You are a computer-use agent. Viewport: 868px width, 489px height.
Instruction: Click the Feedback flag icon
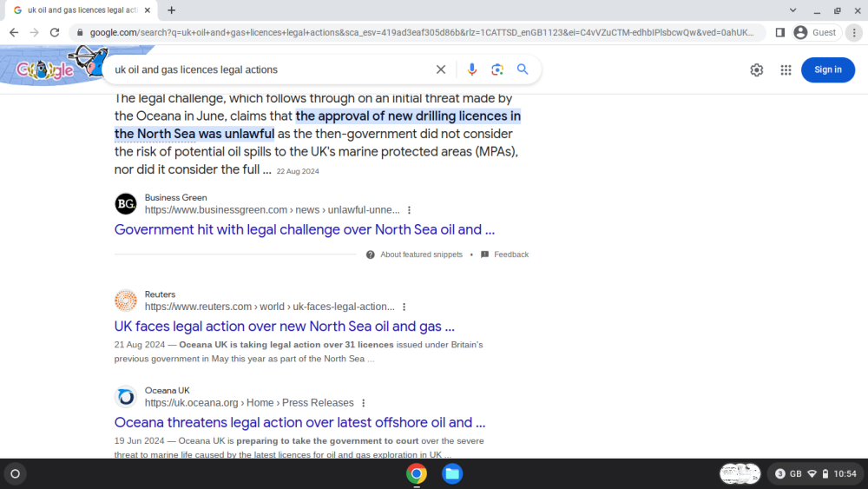coord(485,254)
